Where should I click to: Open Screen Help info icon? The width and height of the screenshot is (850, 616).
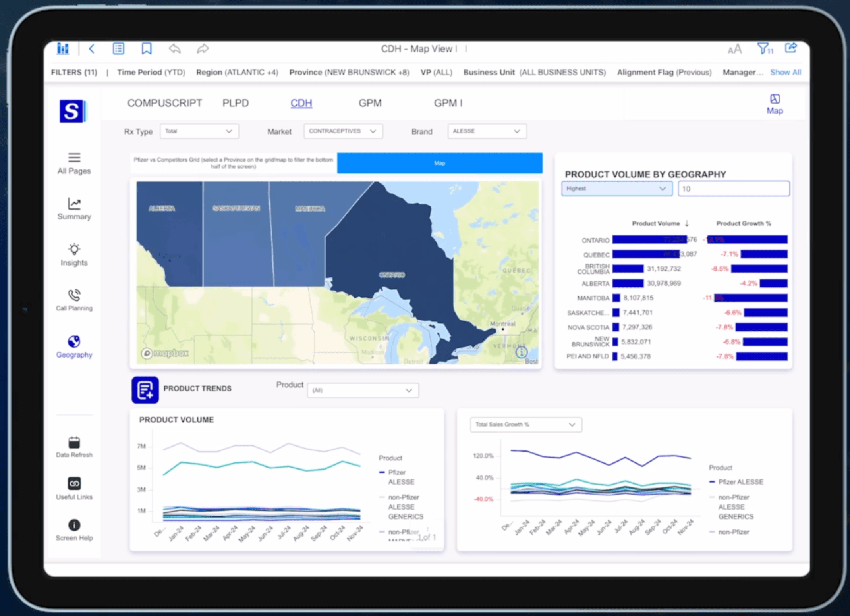pos(74,530)
